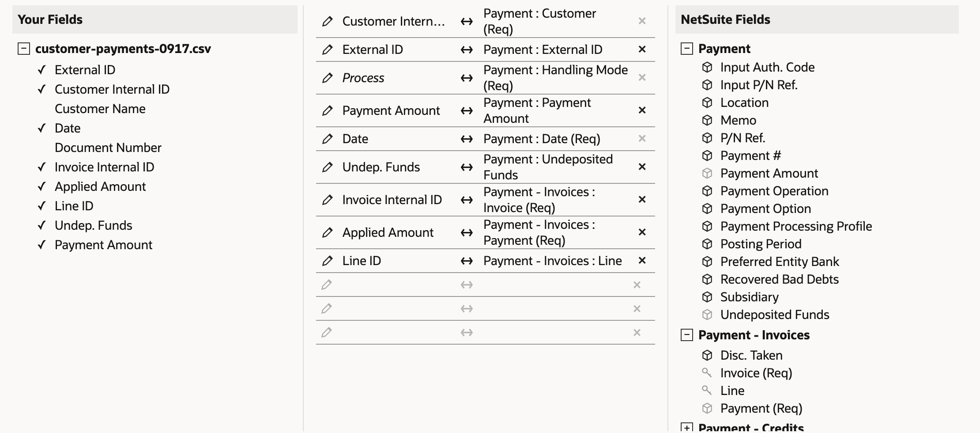Delete the Payment Amount mapping

pyautogui.click(x=642, y=110)
